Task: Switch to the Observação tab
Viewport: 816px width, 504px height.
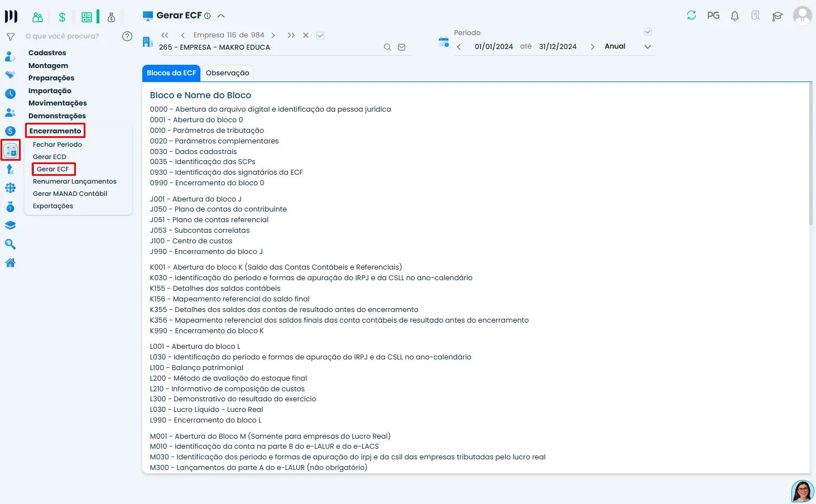Action: [227, 73]
